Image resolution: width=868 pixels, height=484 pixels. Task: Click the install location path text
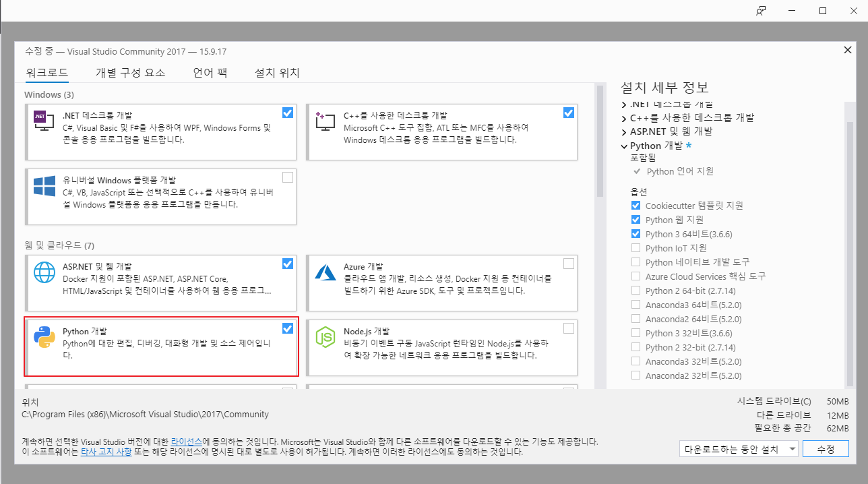[x=146, y=415]
